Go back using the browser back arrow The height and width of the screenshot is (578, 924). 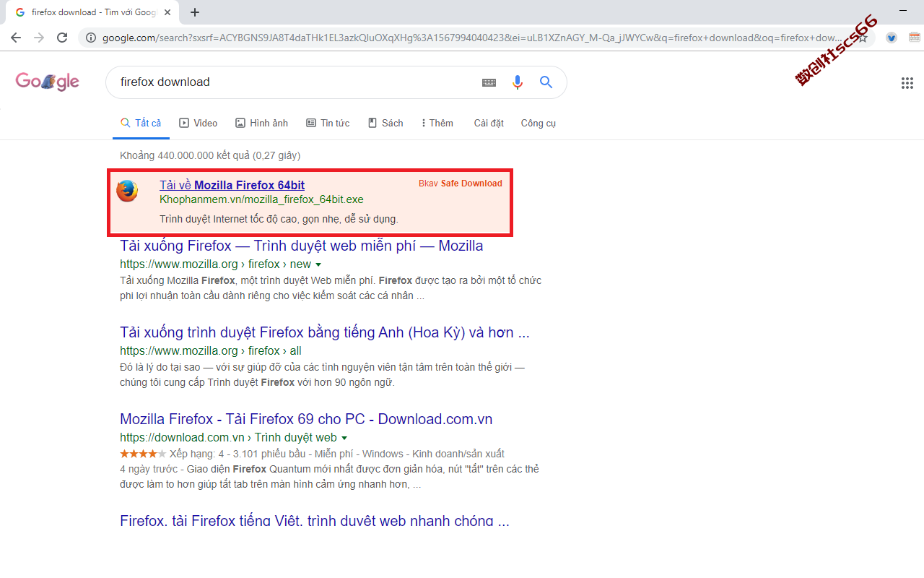coord(16,38)
